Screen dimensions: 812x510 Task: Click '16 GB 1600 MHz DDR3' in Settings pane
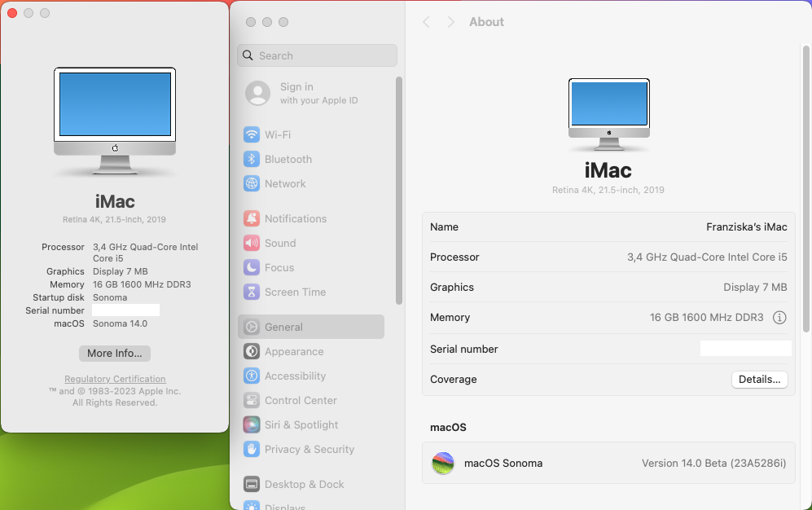pos(706,318)
